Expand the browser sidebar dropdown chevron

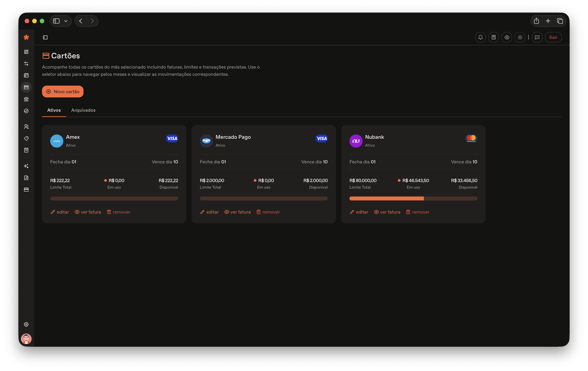point(66,21)
